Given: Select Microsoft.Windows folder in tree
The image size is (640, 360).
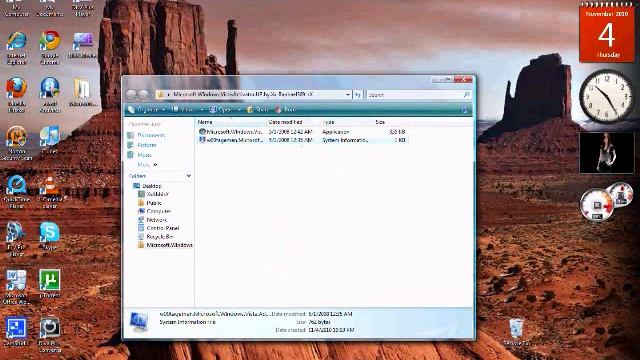Looking at the screenshot, I should (169, 245).
